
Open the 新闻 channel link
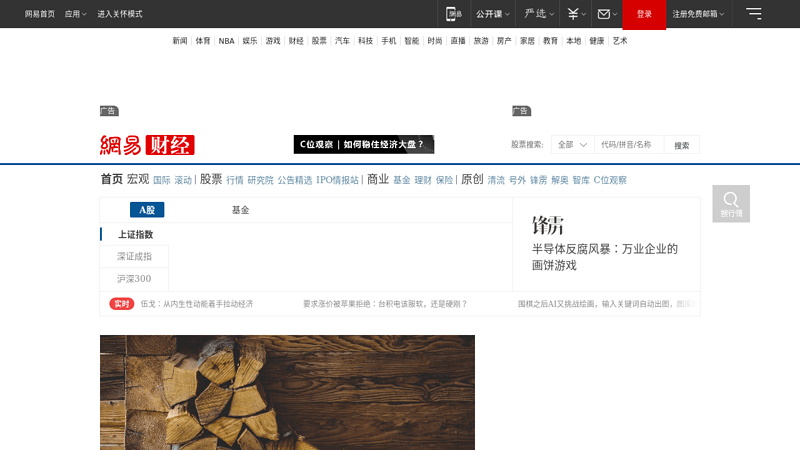pyautogui.click(x=180, y=41)
